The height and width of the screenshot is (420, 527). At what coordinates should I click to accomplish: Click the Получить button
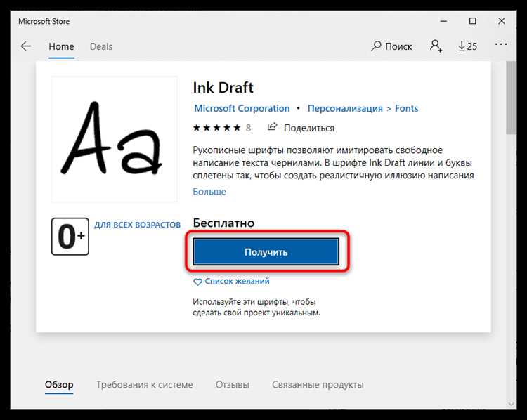pos(266,252)
